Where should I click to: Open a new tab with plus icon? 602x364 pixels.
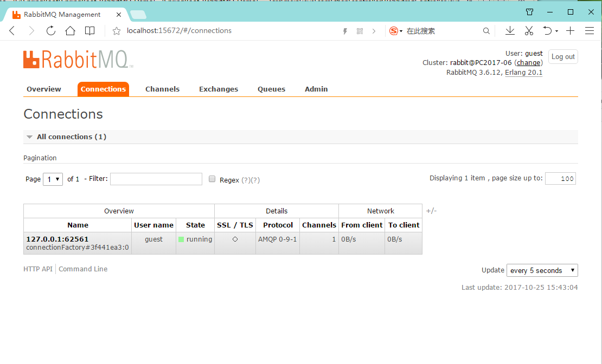tap(571, 31)
